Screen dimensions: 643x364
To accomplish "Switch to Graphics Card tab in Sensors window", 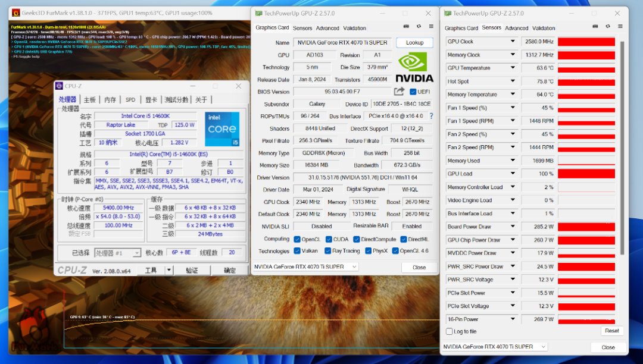I will point(461,29).
